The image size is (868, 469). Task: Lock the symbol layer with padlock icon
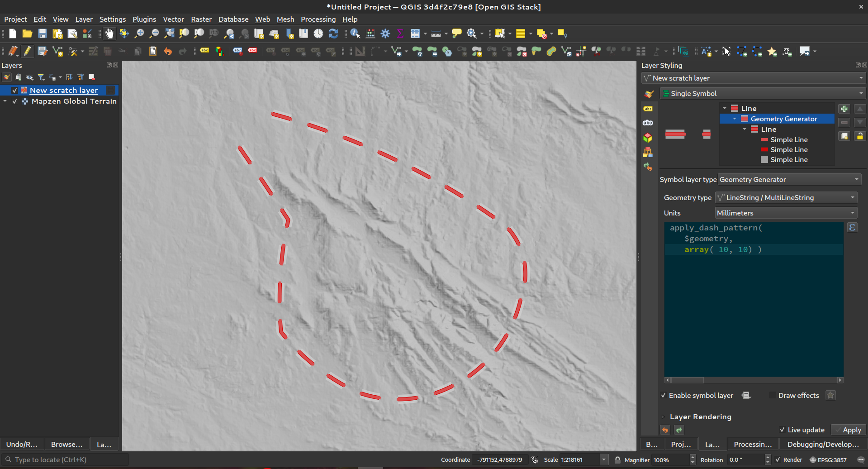pos(859,136)
